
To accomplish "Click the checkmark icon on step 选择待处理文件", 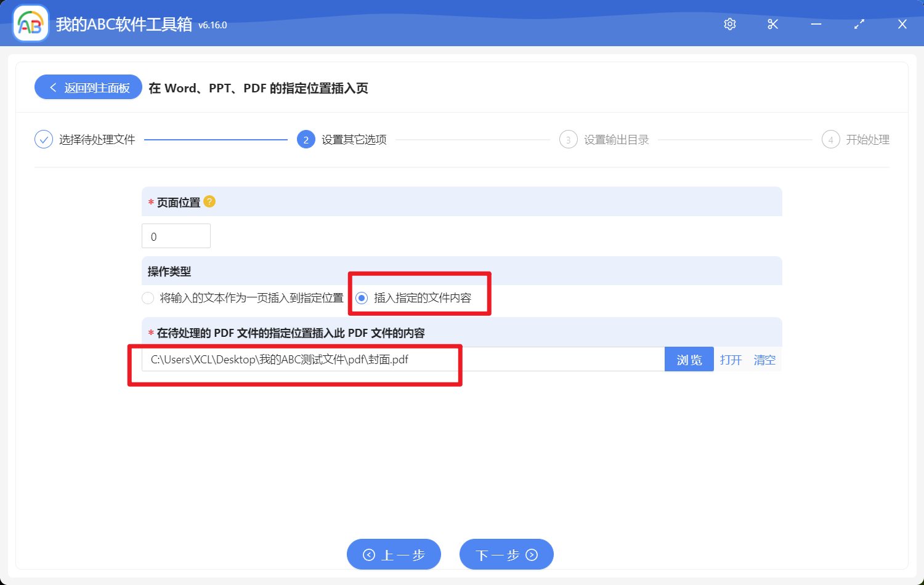I will point(43,139).
